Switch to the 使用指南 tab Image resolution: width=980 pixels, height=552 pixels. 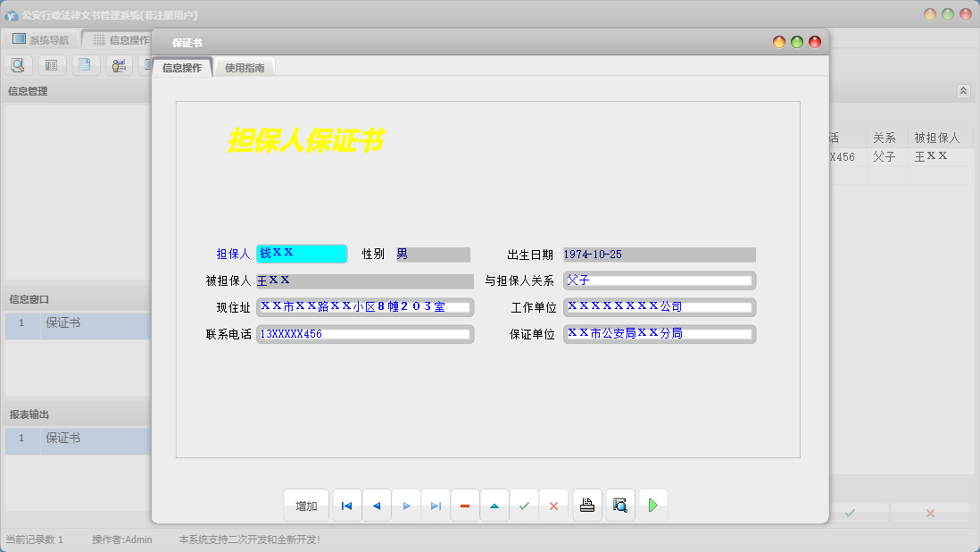click(x=245, y=68)
